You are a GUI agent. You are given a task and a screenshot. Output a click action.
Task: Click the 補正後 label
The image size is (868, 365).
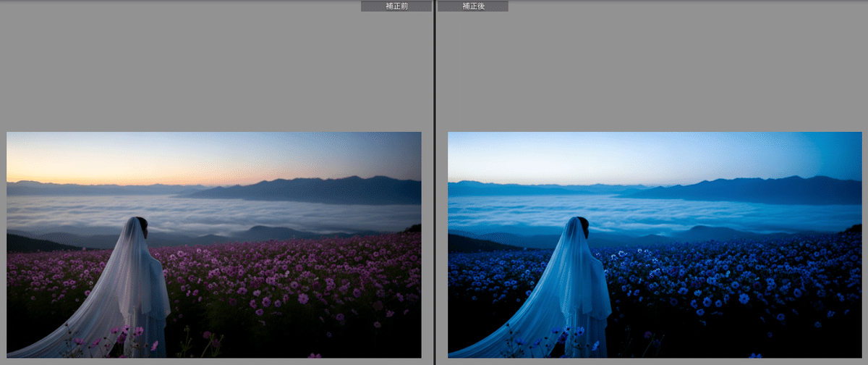coord(473,6)
